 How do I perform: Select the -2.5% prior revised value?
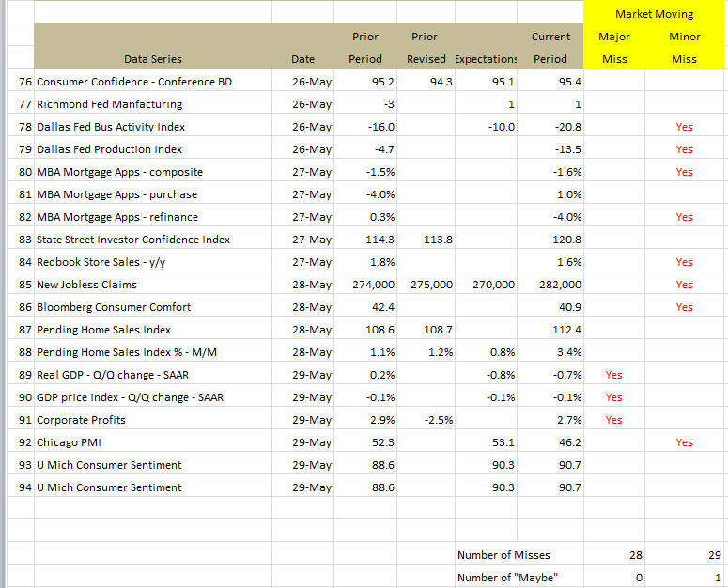[439, 420]
